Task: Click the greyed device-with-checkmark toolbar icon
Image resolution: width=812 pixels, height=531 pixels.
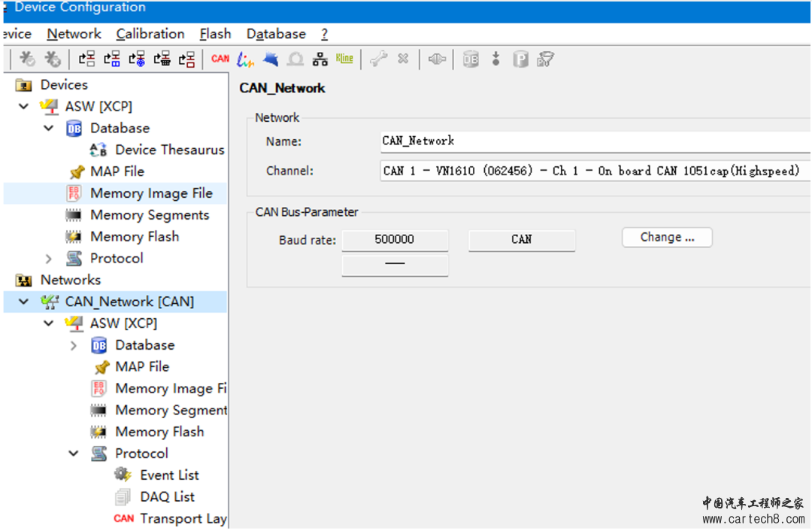Action: coord(27,59)
